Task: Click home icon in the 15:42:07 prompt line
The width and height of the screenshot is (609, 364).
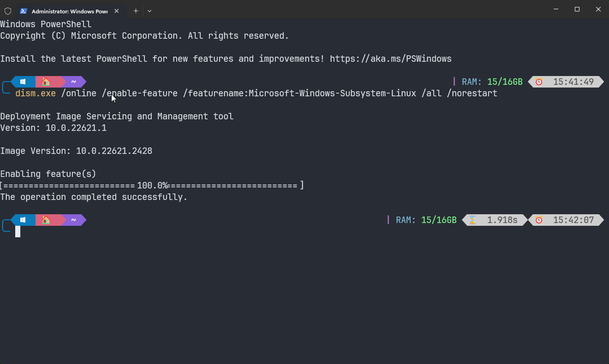Action: click(46, 220)
